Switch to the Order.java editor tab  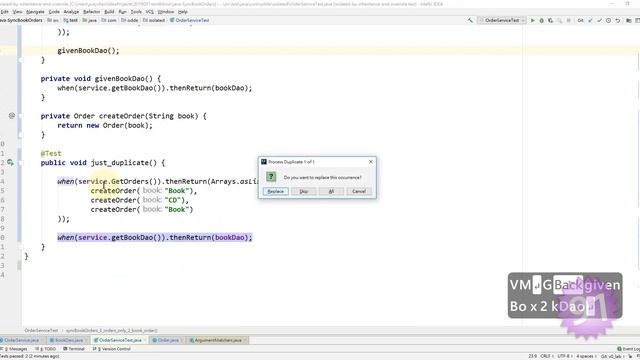[x=166, y=340]
